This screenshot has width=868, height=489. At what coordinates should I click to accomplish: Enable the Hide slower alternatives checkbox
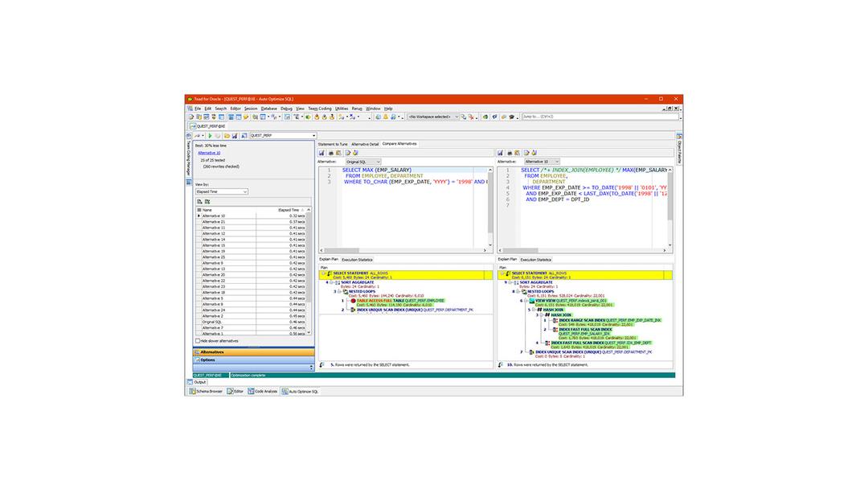[x=197, y=341]
